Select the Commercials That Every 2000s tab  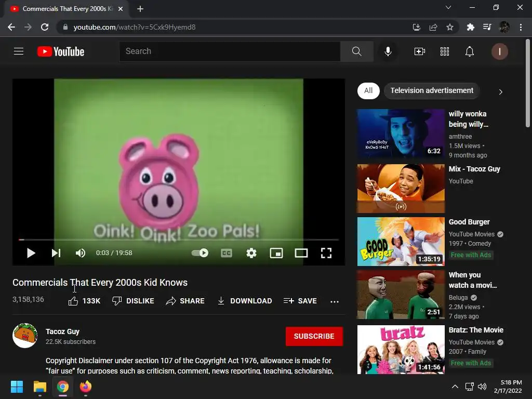[x=66, y=9]
